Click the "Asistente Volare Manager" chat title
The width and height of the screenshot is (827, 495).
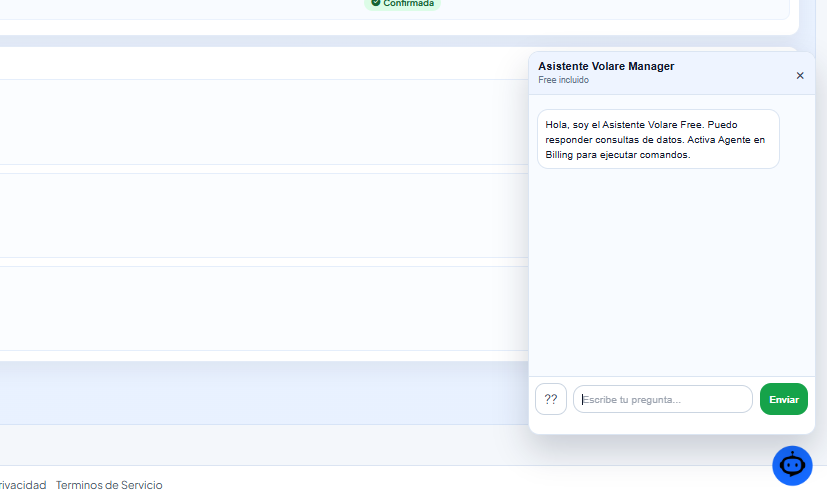(606, 66)
